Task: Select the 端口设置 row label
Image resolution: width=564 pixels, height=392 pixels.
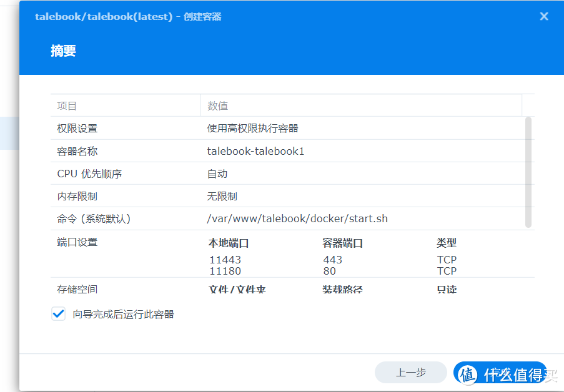Action: pyautogui.click(x=77, y=242)
